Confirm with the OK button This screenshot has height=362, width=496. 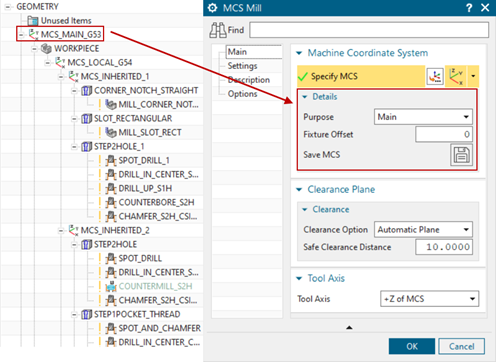click(412, 346)
